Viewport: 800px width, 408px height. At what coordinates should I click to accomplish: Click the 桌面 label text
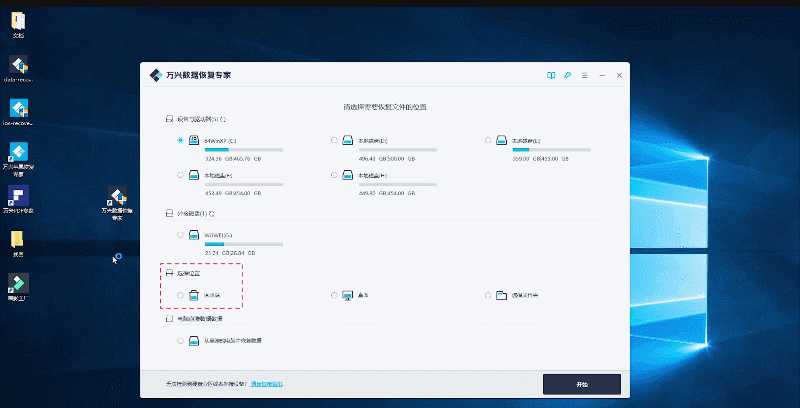click(363, 295)
